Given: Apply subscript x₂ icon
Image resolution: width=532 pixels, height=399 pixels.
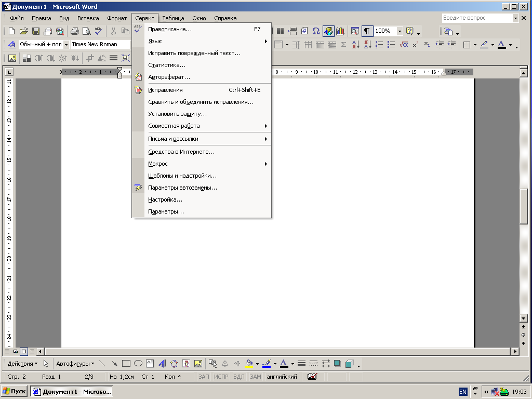Looking at the screenshot, I should [427, 45].
